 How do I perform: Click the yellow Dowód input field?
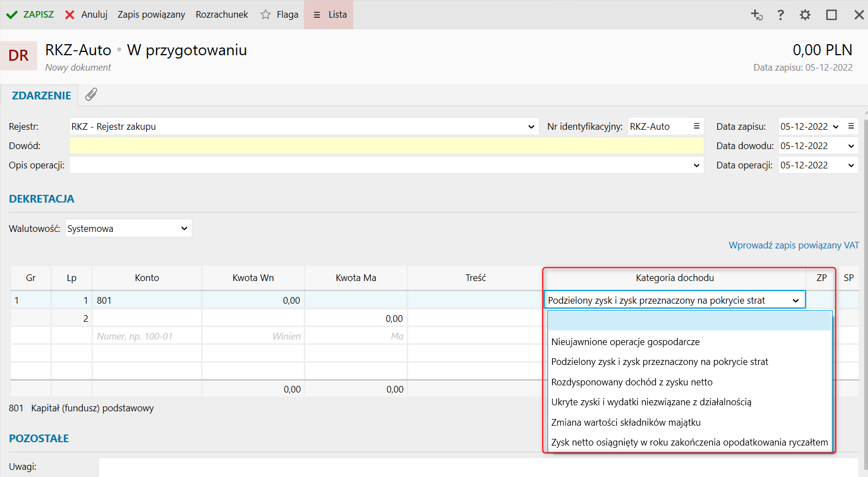pos(386,146)
